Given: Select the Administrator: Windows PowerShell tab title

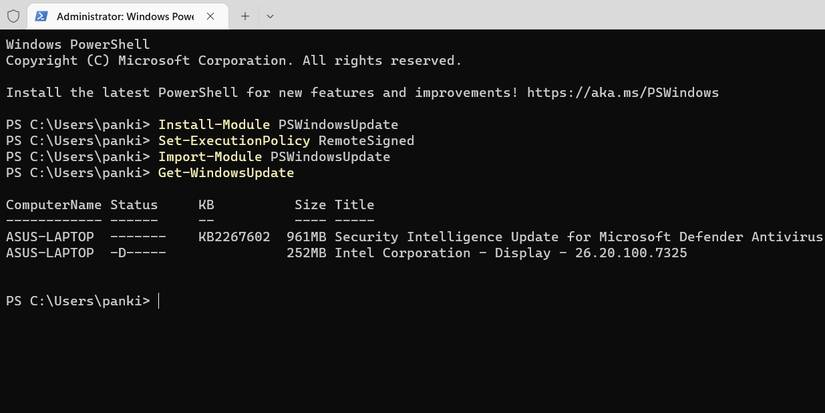Looking at the screenshot, I should click(125, 16).
